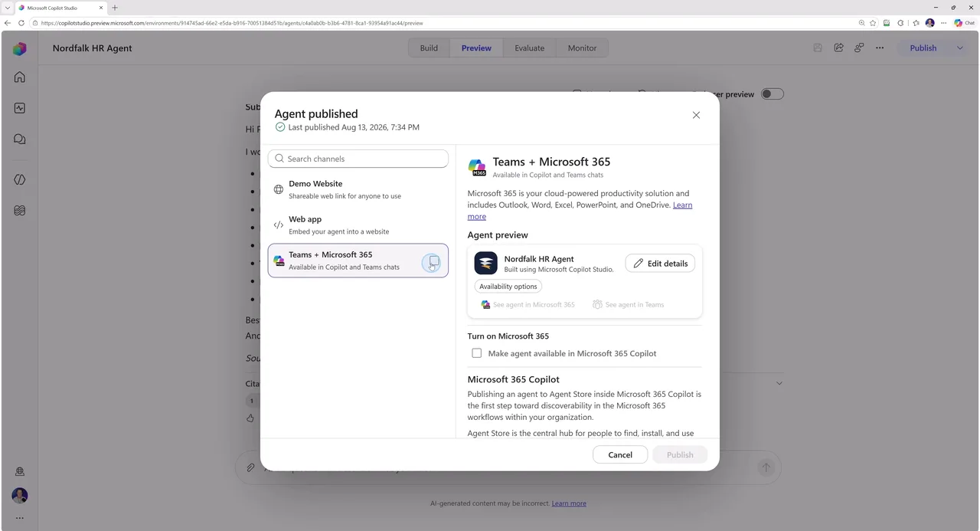This screenshot has width=980, height=531.
Task: Click the sidebar agent robot icon
Action: [x=20, y=472]
